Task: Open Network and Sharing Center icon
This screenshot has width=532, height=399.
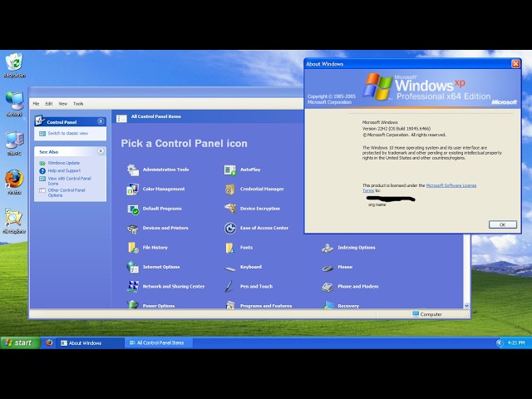Action: coord(133,286)
